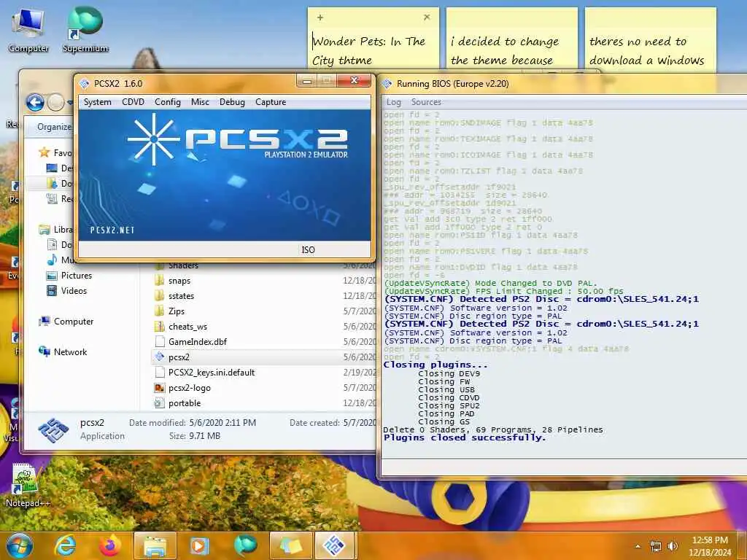Screen dimensions: 747x560
Task: Click the pcsx2-logo file icon
Action: pyautogui.click(x=160, y=388)
